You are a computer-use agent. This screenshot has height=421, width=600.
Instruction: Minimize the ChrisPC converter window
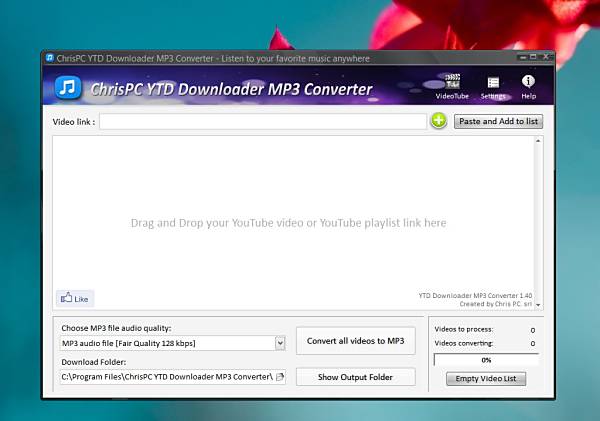(x=523, y=57)
